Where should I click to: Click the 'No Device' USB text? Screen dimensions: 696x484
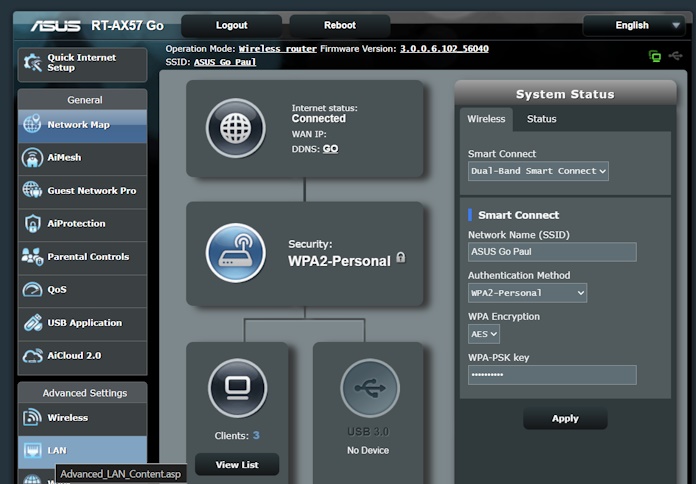tap(368, 450)
